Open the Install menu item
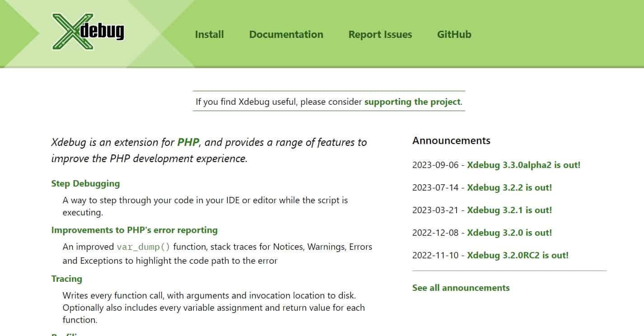This screenshot has height=336, width=644. (x=209, y=35)
